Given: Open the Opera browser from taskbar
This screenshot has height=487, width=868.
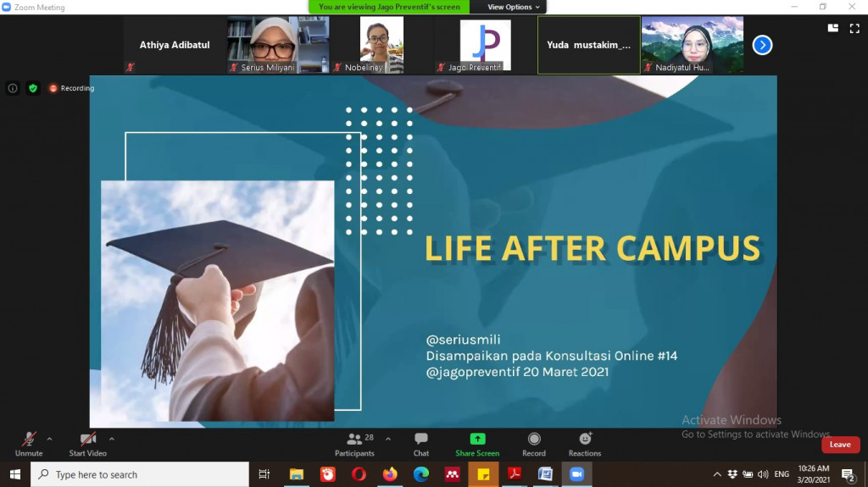Looking at the screenshot, I should coord(359,474).
